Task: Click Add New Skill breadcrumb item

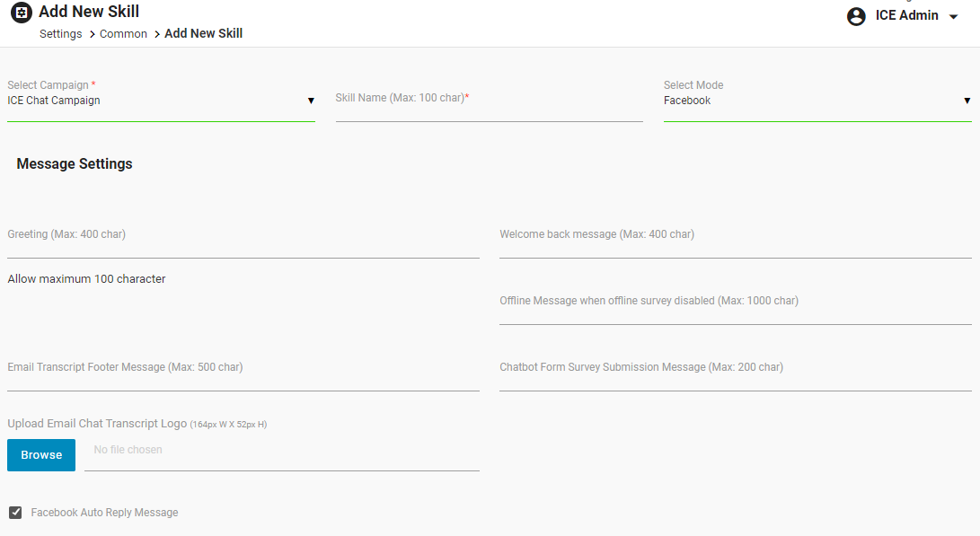Action: pos(204,33)
